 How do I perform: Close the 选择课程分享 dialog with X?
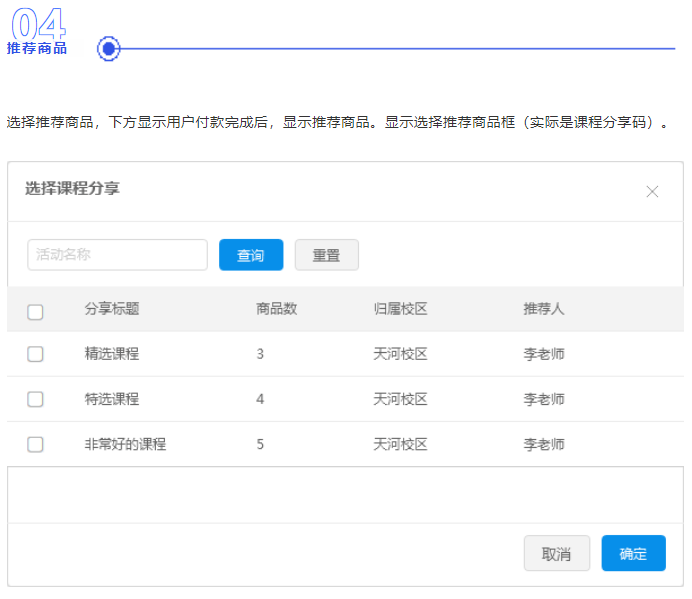tap(652, 191)
